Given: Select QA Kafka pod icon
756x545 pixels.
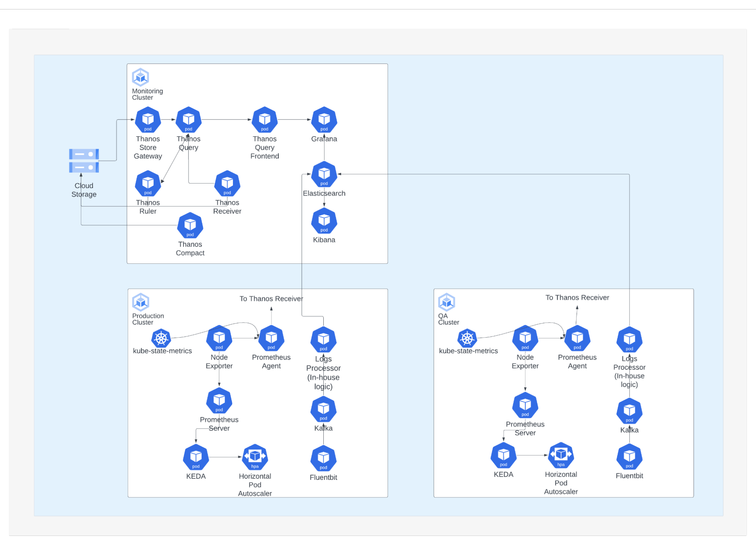Looking at the screenshot, I should [x=629, y=411].
